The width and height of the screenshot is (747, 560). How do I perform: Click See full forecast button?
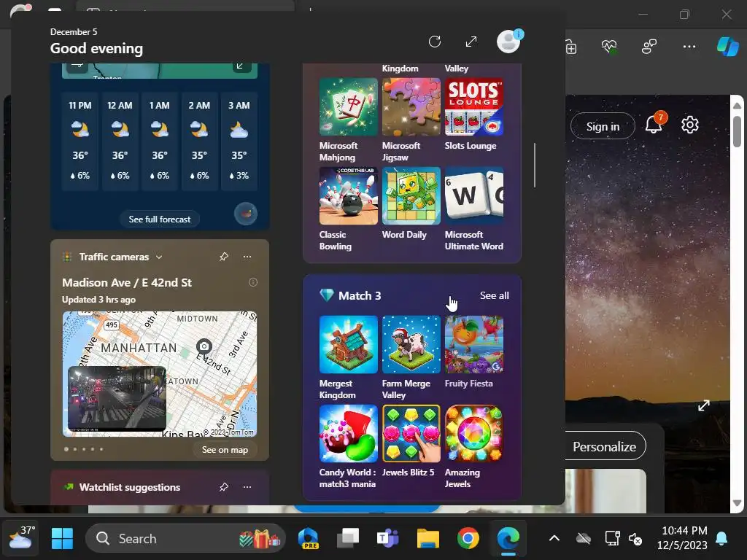click(160, 219)
